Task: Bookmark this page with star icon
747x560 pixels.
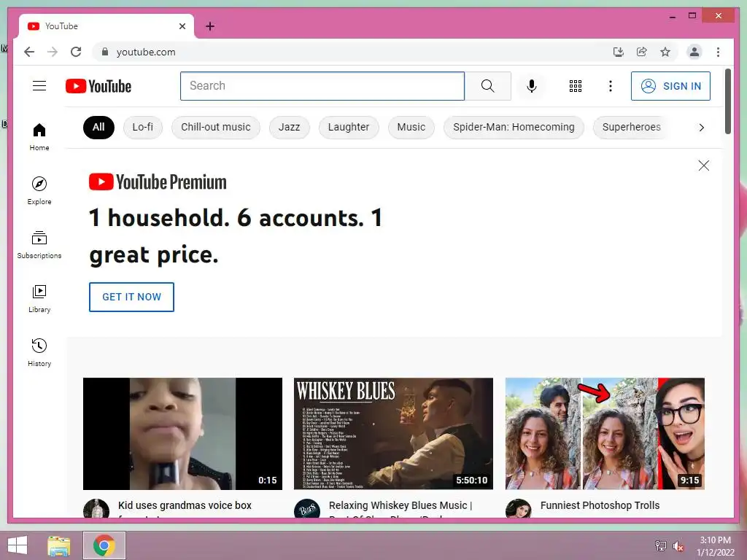Action: [x=665, y=52]
